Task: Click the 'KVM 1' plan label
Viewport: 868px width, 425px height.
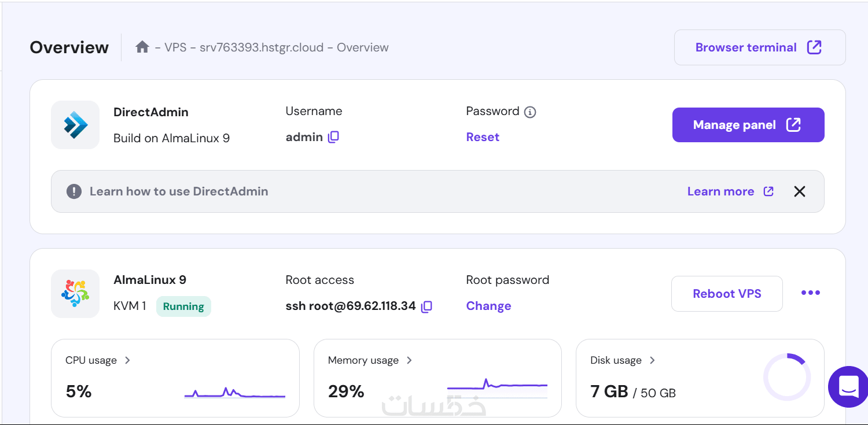Action: 130,306
